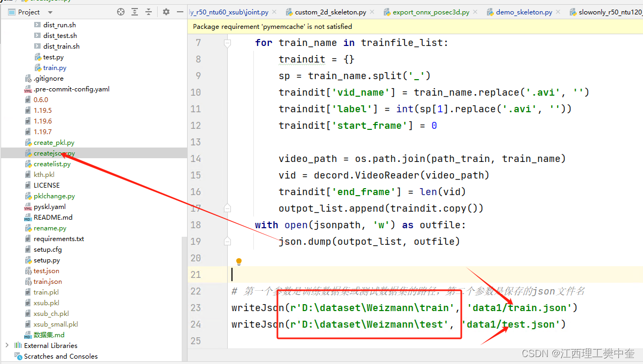Screen dimensions: 643x364
Task: Click 'json.dump(outpot_list, outfile)' on line 19
Action: tap(369, 241)
